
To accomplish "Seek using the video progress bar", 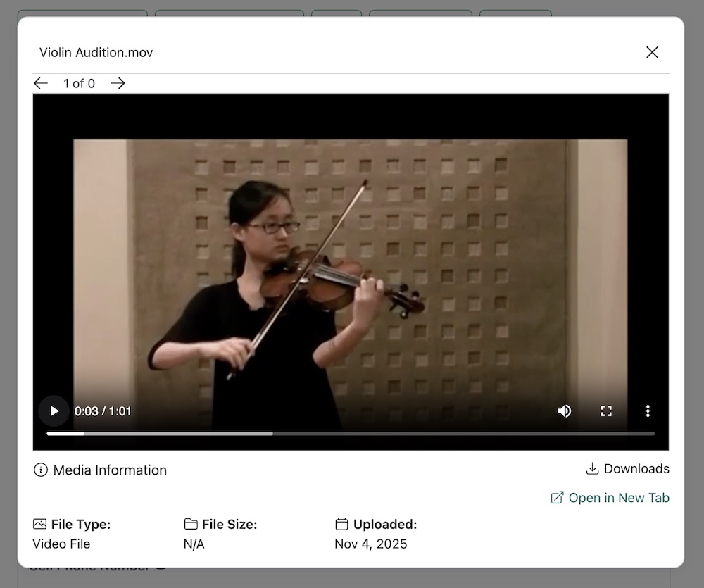I will pyautogui.click(x=351, y=434).
